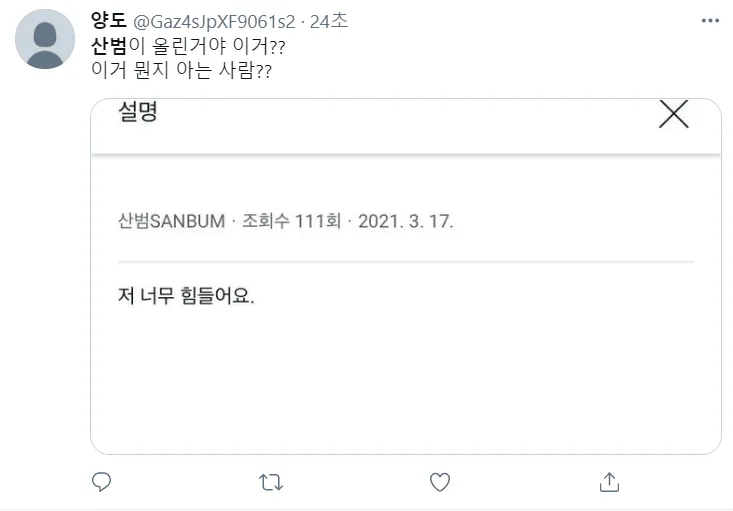Screen dimensions: 733x511
Task: Open the gray default profile avatar
Action: pos(45,40)
